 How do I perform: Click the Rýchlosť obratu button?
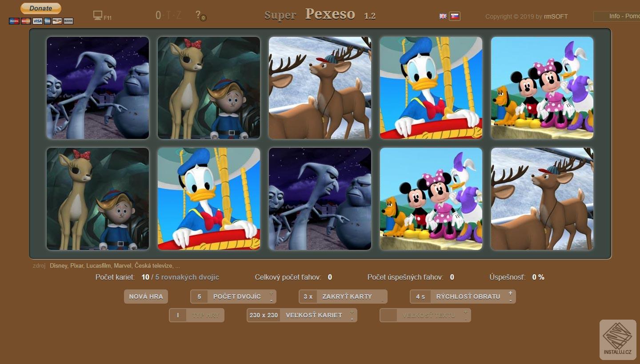click(463, 297)
